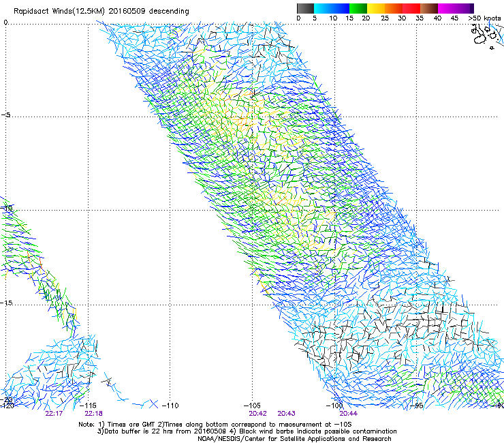Select the '40' color scale label
This screenshot has width=504, height=443.
(x=437, y=18)
